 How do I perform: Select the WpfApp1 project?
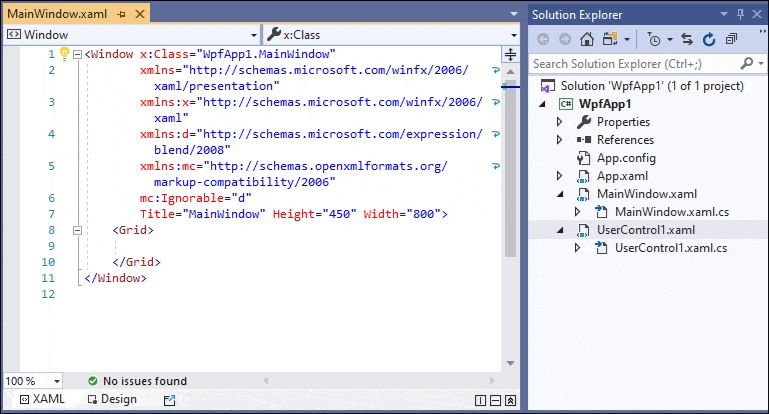[605, 104]
